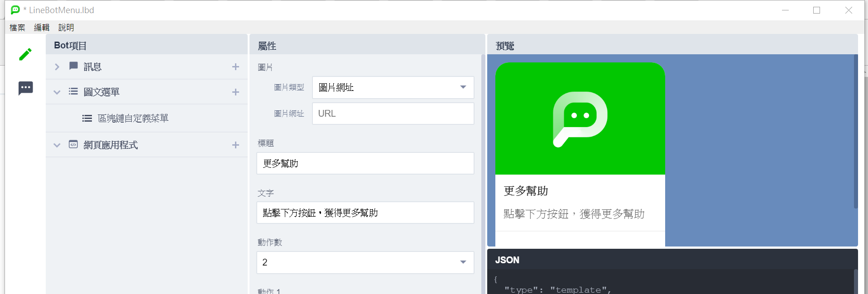Collapse the 圖文選單 tree node
This screenshot has width=868, height=294.
[x=57, y=92]
